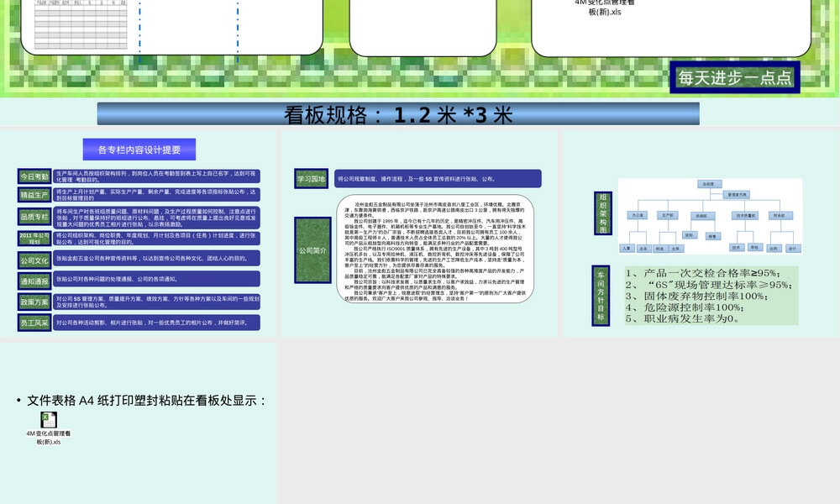Click the file name under the Excel icon
Screen dimensions: 840x504
coord(49,438)
